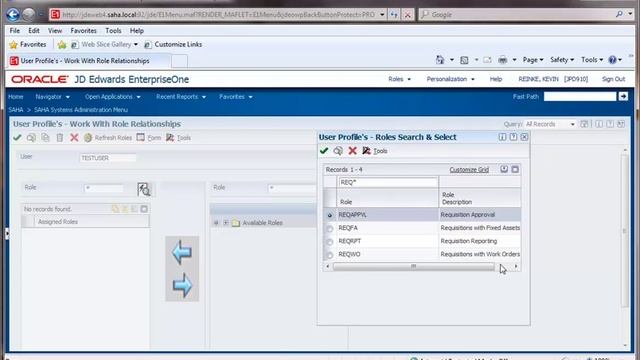Image resolution: width=640 pixels, height=360 pixels.
Task: Expand the blue bar Favorites menu
Action: (236, 97)
